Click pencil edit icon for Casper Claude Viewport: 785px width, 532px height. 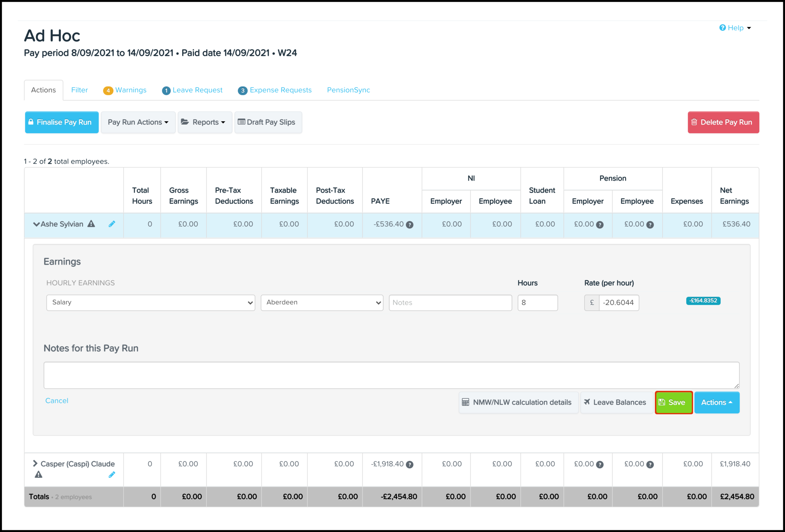coord(112,475)
